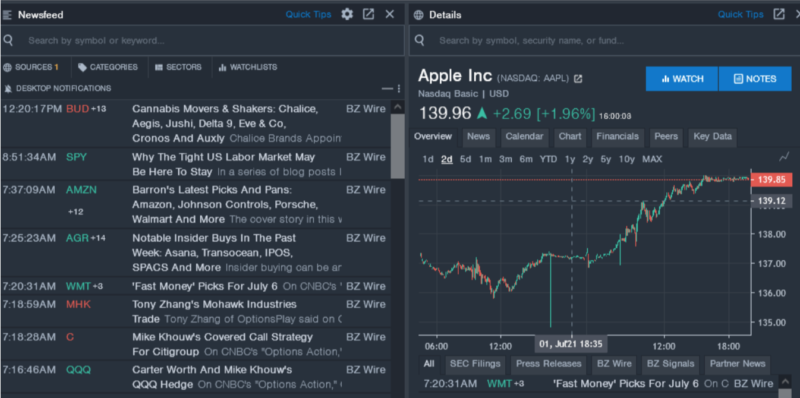The height and width of the screenshot is (398, 800).
Task: Click the newsfeed vertical scrollbar thumb
Action: point(397,146)
